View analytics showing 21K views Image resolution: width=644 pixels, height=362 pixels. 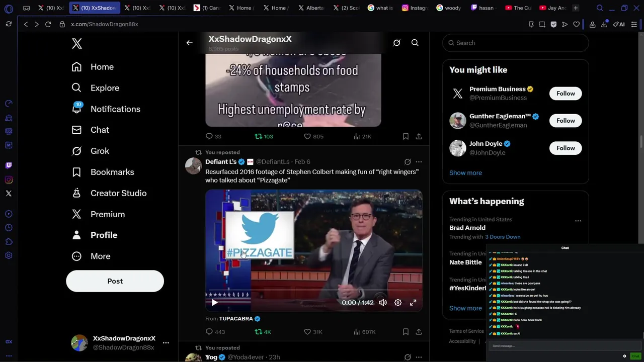[362, 136]
